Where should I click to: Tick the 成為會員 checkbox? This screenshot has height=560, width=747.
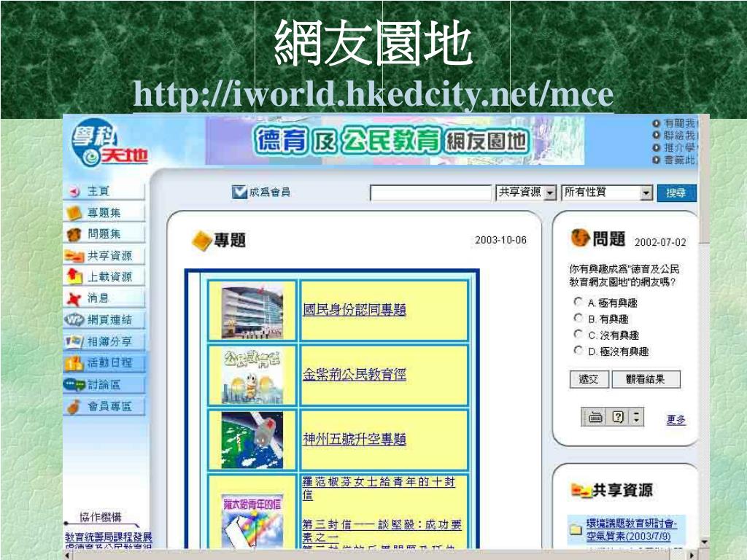coord(239,192)
